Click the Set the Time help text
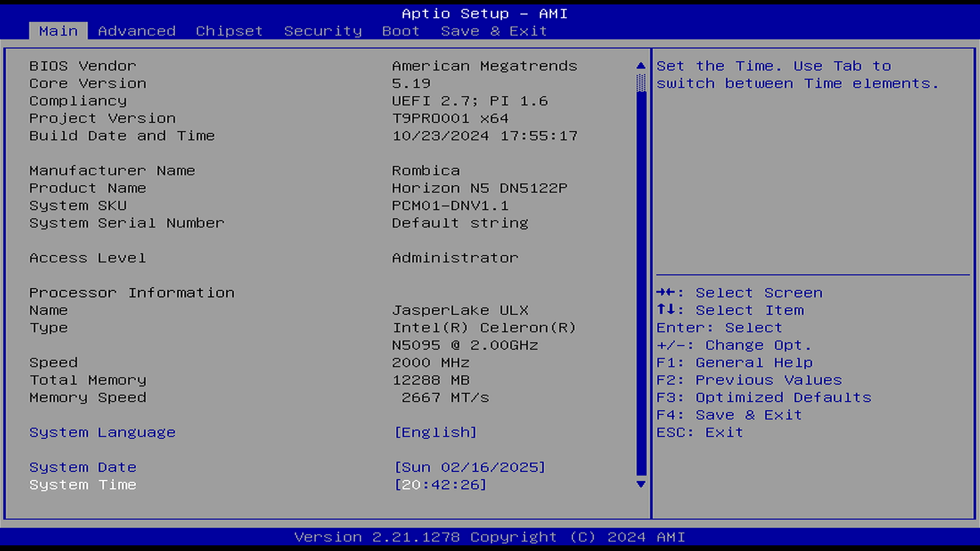Viewport: 980px width, 551px height. (x=797, y=75)
